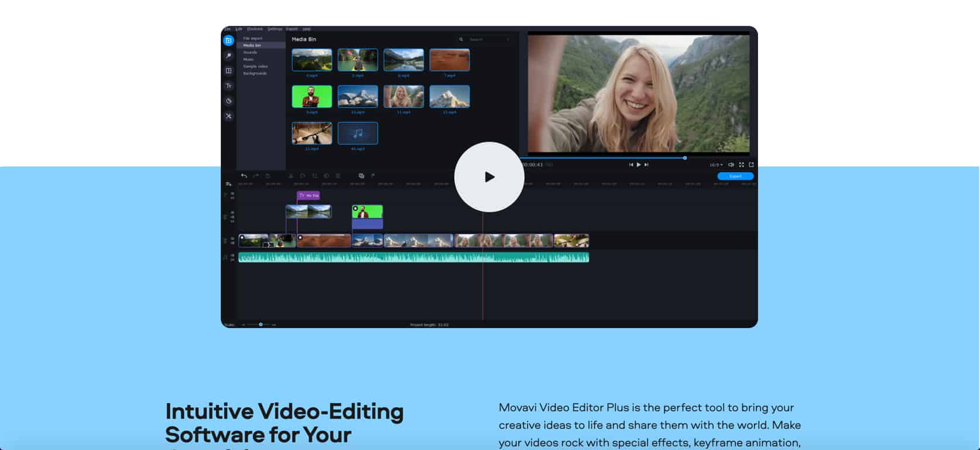The height and width of the screenshot is (450, 980).
Task: Click the overlay/picture-in-picture icon in timeline toolbar
Action: [x=361, y=176]
